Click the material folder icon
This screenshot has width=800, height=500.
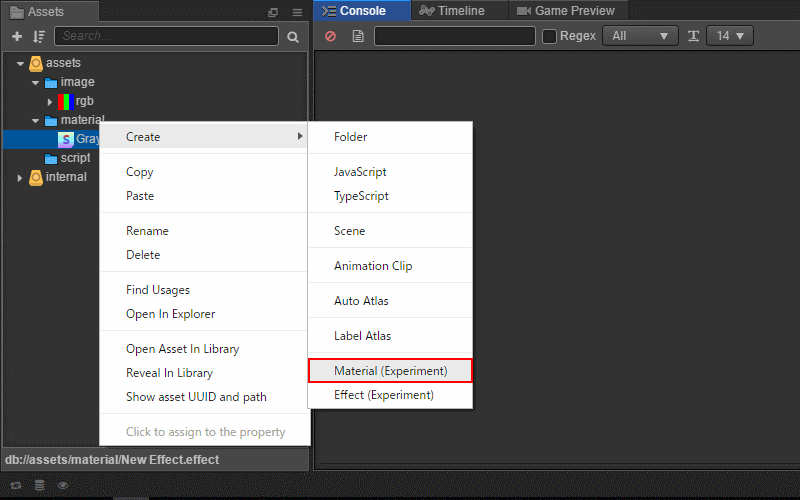point(51,121)
